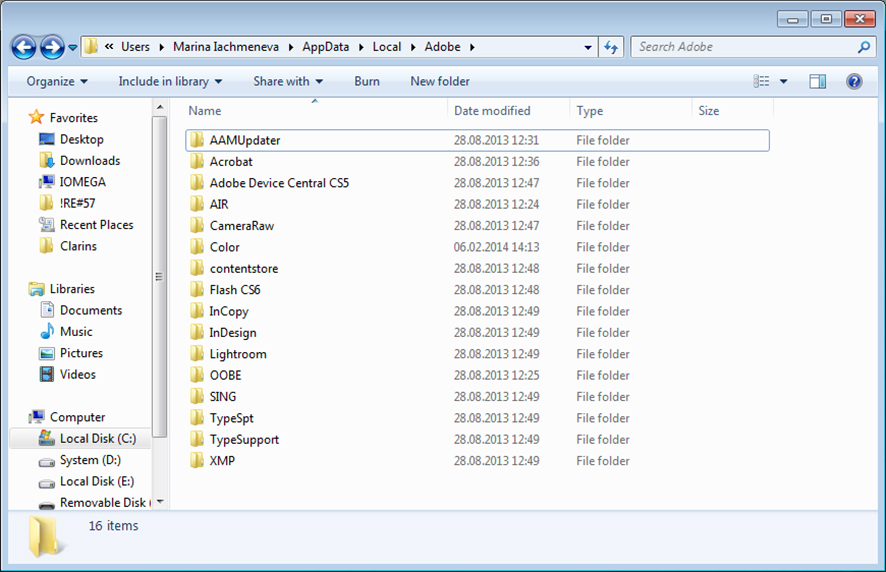Create a New folder
Image resolution: width=886 pixels, height=572 pixels.
(440, 81)
